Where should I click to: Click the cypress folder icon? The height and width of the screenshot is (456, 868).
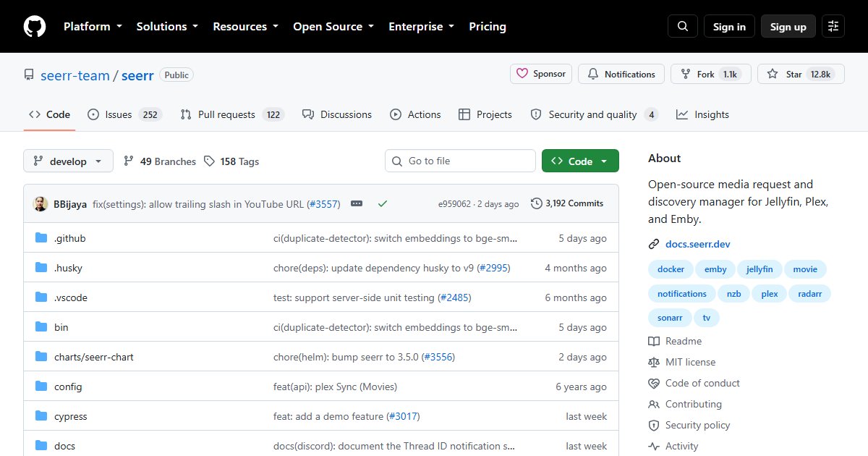(x=41, y=416)
